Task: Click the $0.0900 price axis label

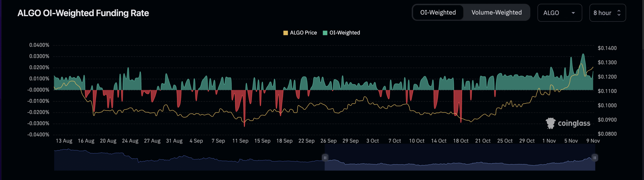Action: pyautogui.click(x=607, y=120)
